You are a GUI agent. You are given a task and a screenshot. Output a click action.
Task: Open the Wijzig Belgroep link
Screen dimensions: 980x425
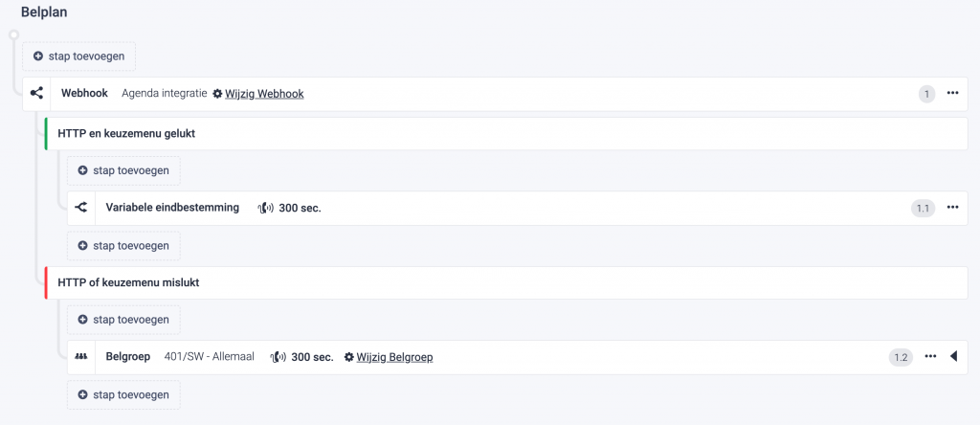click(395, 357)
